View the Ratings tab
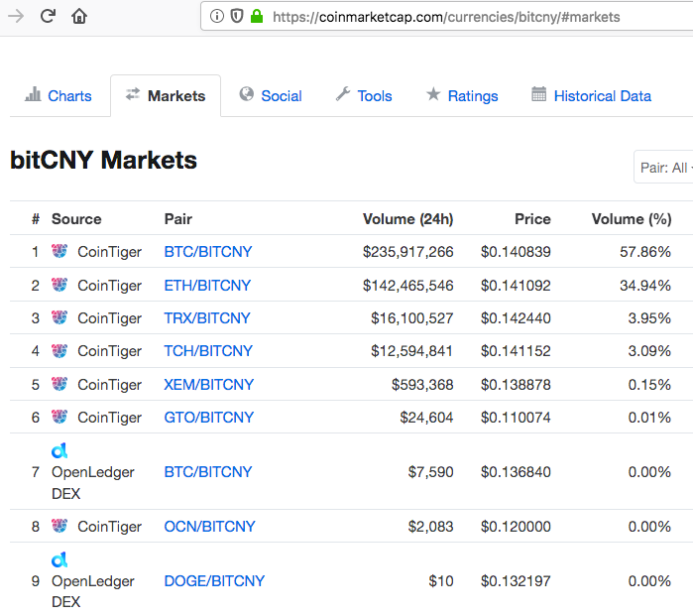Screen dimensions: 693x616 pyautogui.click(x=462, y=96)
